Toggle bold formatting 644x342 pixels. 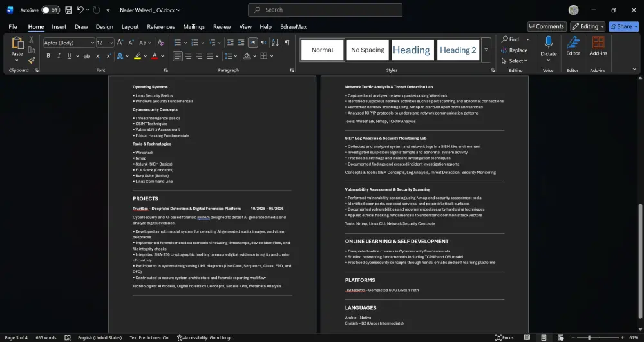[x=48, y=56]
